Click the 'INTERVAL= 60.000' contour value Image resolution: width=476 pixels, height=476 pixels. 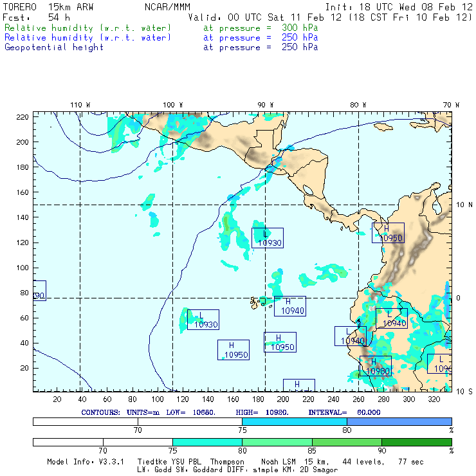(x=344, y=412)
